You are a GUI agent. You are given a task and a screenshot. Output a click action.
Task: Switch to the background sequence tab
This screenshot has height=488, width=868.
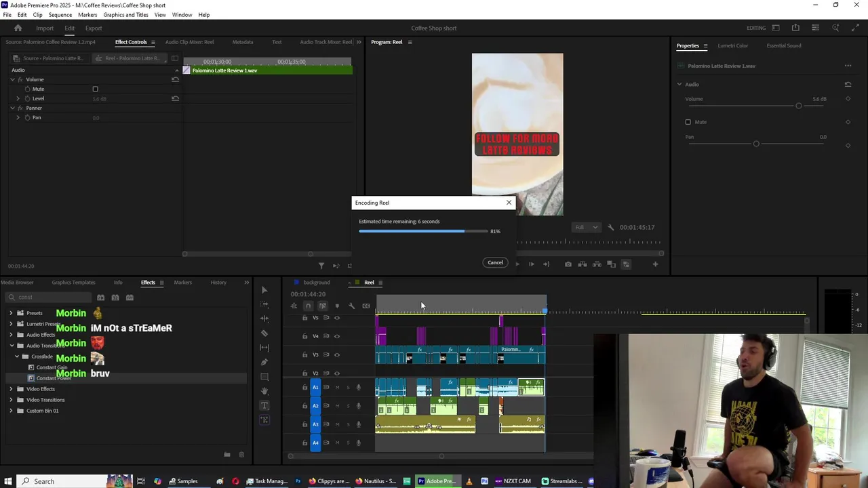[317, 283]
